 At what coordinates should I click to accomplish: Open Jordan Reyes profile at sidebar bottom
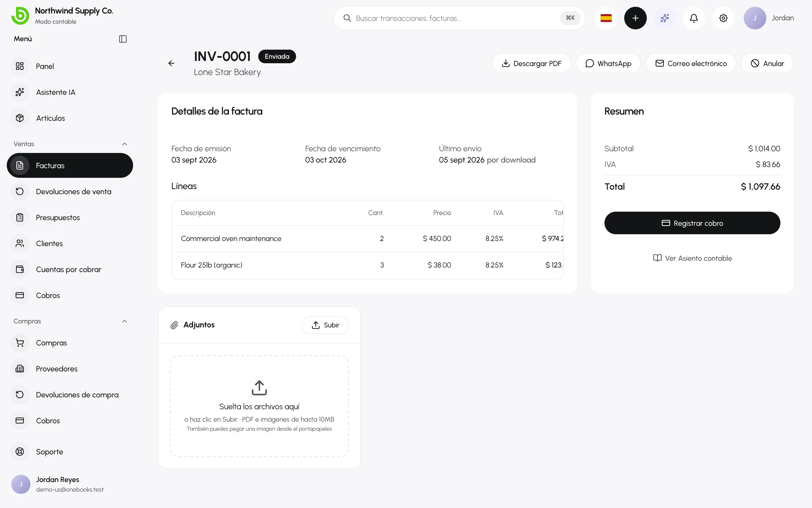click(x=70, y=484)
